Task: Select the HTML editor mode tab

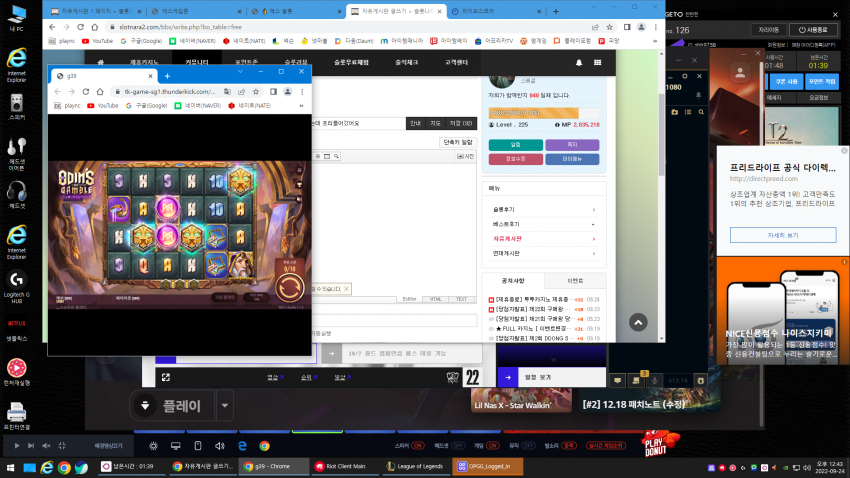Action: click(x=435, y=299)
